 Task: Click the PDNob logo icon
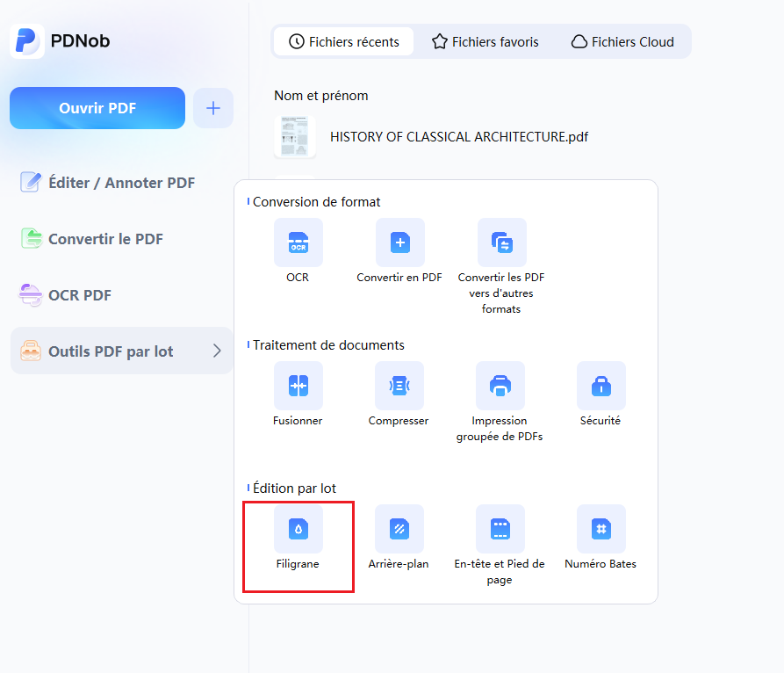pos(27,41)
